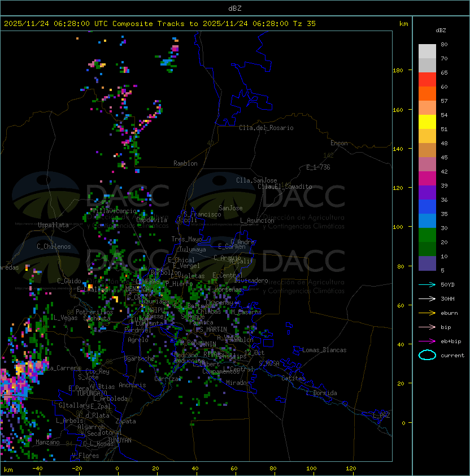The image size is (470, 476).
Task: Click the purple 39-36 dBZ swatch
Action: click(427, 192)
